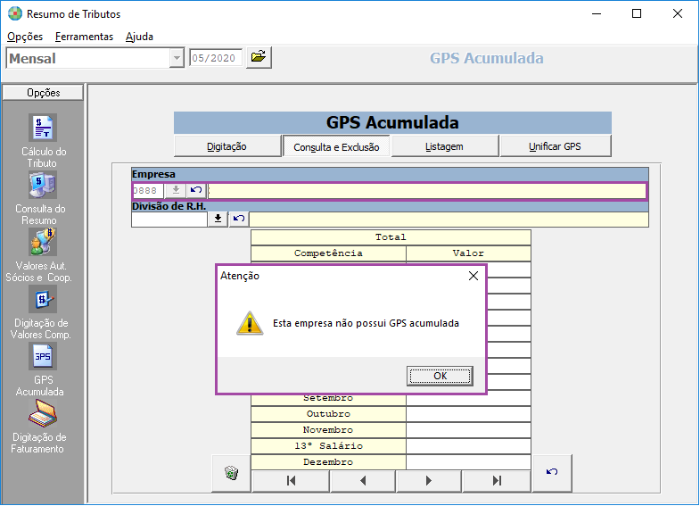Open Digitação de Faturamento sidebar icon
Screen dimensions: 700x506
[43, 413]
